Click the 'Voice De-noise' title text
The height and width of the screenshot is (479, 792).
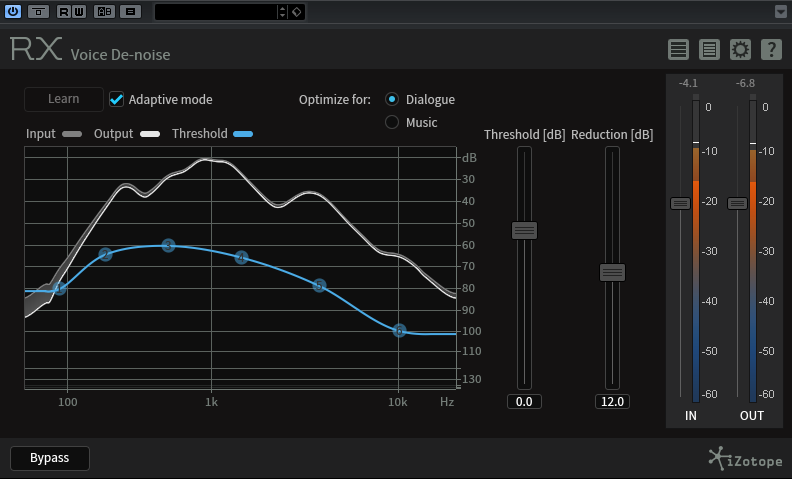(120, 55)
